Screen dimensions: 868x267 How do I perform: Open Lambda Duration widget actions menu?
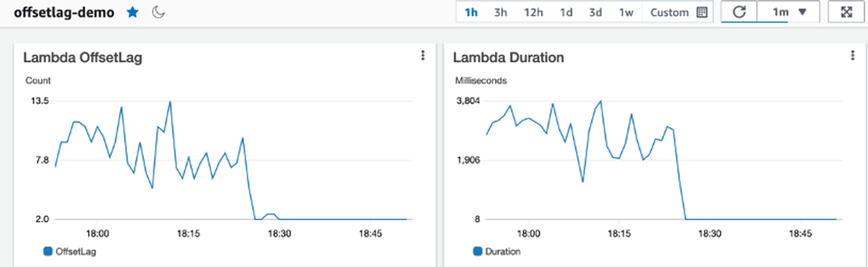point(852,56)
